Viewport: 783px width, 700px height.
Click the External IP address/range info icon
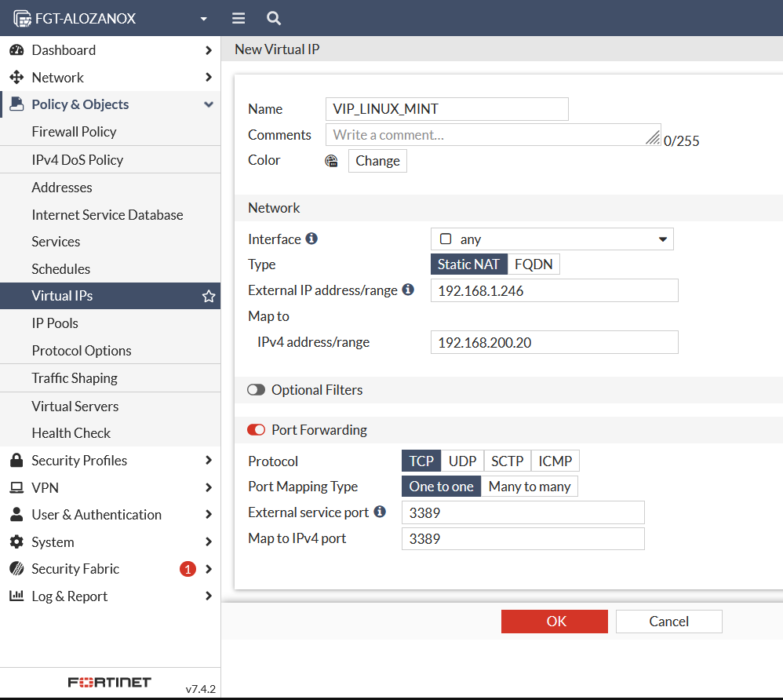click(x=406, y=290)
